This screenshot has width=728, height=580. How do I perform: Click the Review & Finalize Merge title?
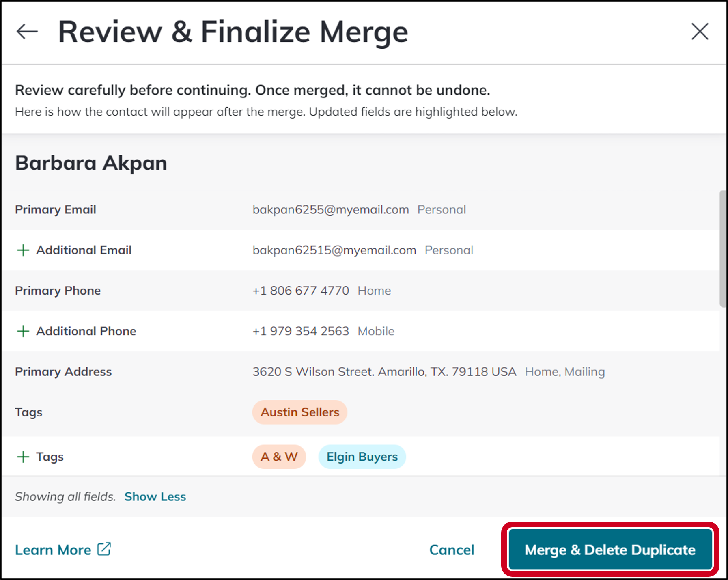pyautogui.click(x=233, y=32)
